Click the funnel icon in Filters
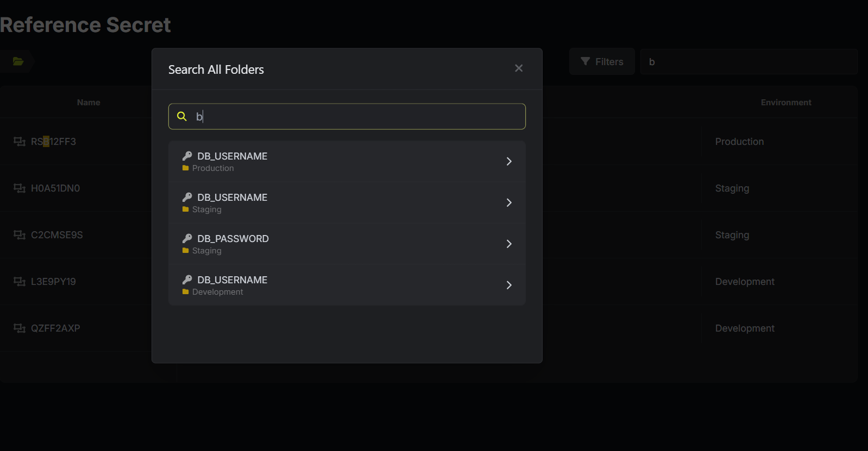This screenshot has height=451, width=868. (x=585, y=61)
